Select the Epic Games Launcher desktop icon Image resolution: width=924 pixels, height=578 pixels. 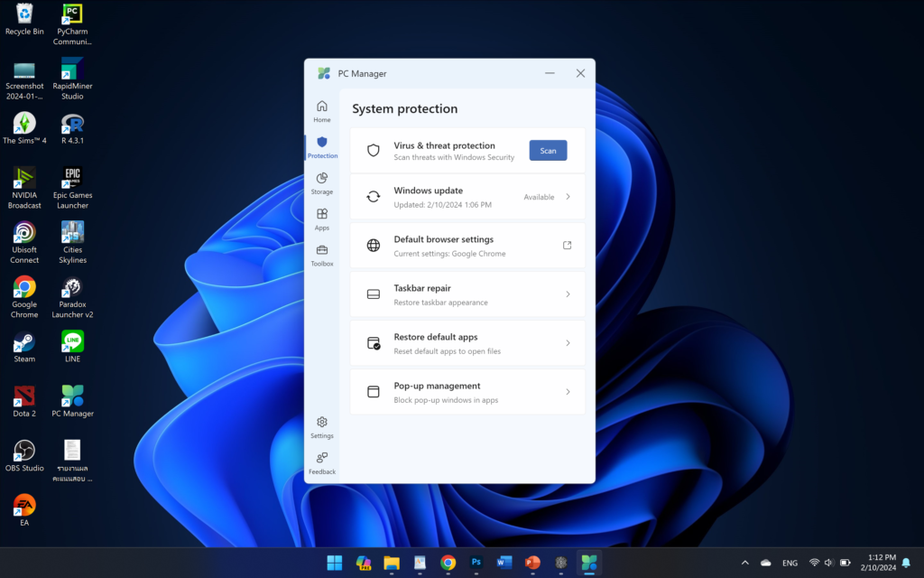(x=72, y=188)
